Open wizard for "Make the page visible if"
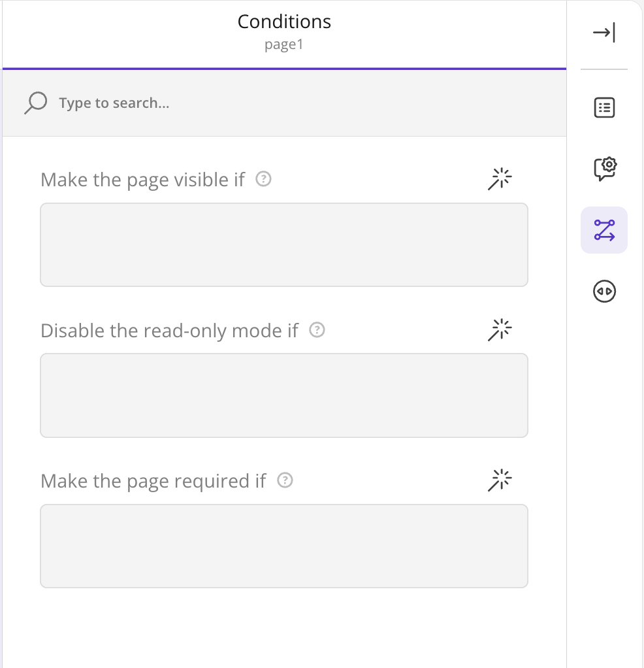The height and width of the screenshot is (668, 644). 500,179
